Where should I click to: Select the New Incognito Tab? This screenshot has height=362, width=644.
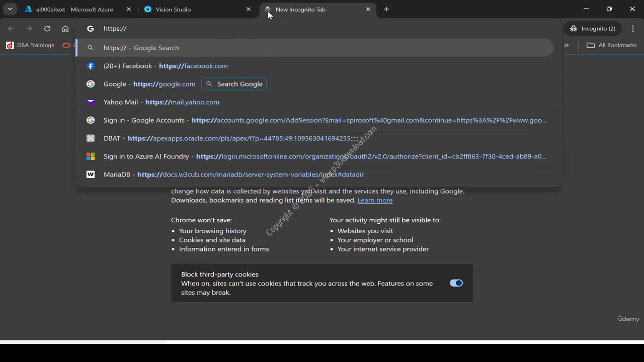(x=317, y=9)
